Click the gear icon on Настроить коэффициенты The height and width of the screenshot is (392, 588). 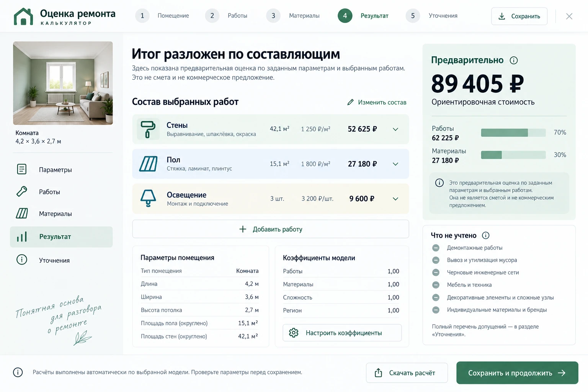point(294,333)
